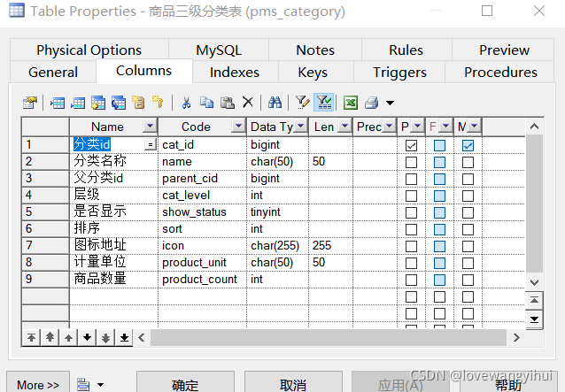
Task: Check Primary key for cat_level row
Action: (411, 196)
